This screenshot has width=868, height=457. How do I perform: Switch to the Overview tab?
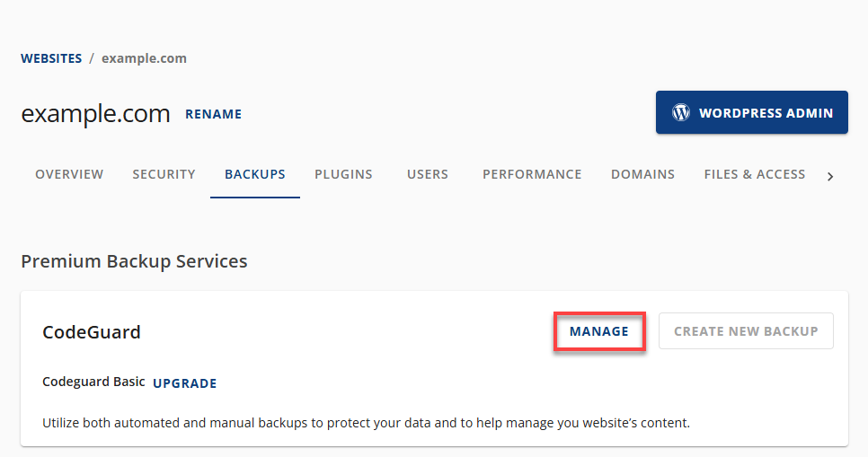click(x=69, y=174)
